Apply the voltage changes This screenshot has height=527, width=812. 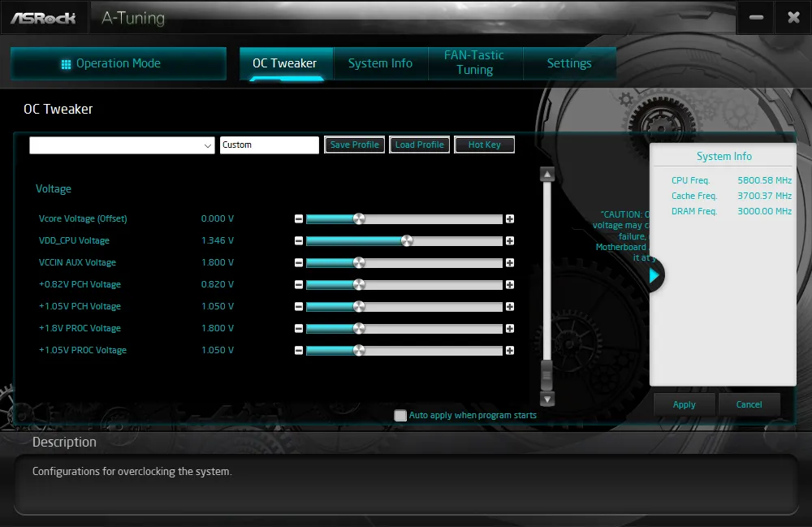point(685,404)
